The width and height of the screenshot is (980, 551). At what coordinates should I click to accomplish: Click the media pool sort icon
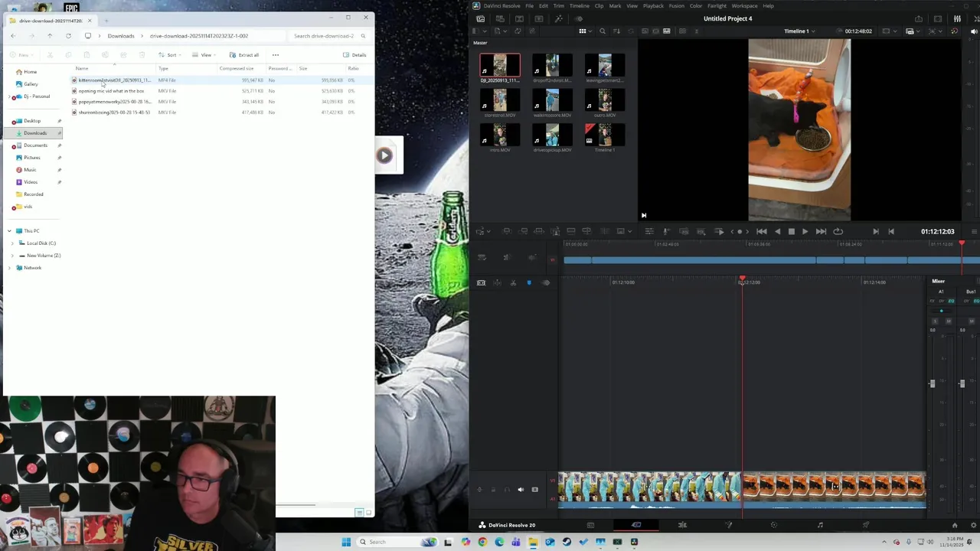(616, 31)
